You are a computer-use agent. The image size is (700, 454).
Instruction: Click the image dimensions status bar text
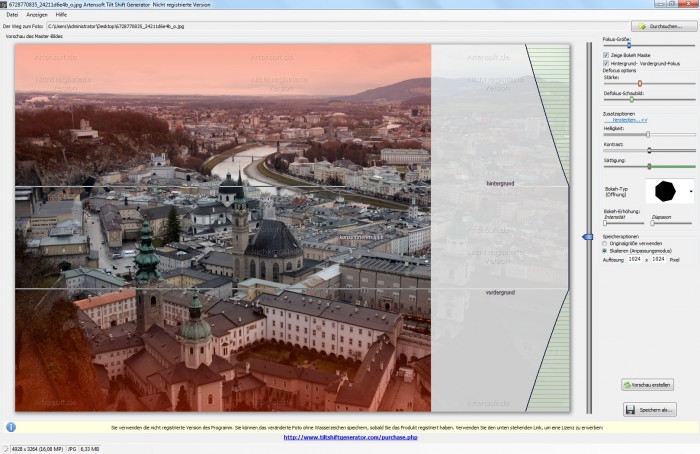coord(37,449)
